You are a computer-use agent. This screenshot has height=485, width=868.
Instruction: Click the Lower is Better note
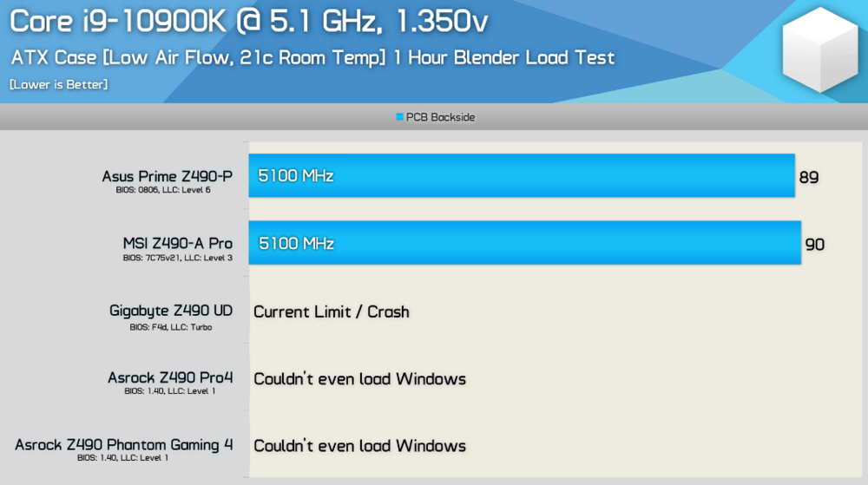[x=59, y=84]
